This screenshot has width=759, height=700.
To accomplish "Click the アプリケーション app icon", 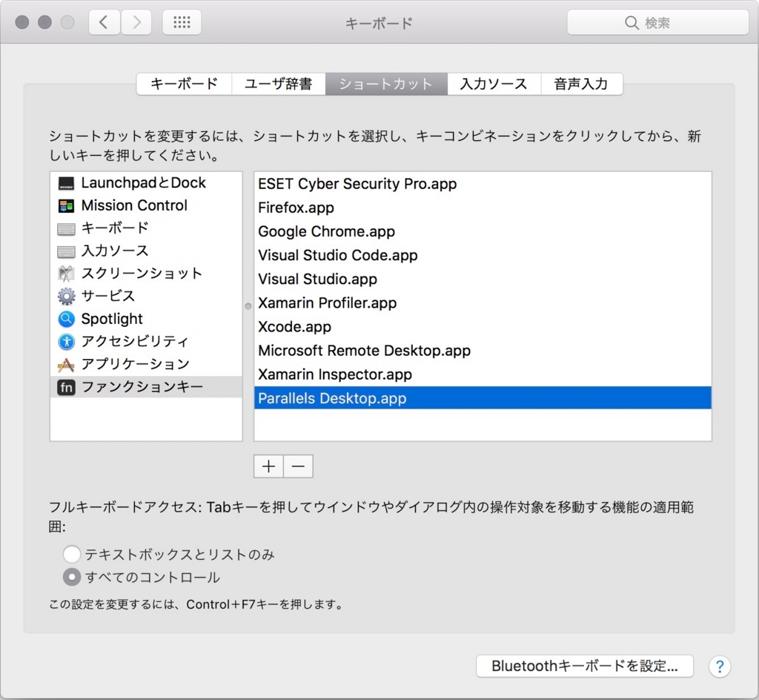I will pos(66,365).
